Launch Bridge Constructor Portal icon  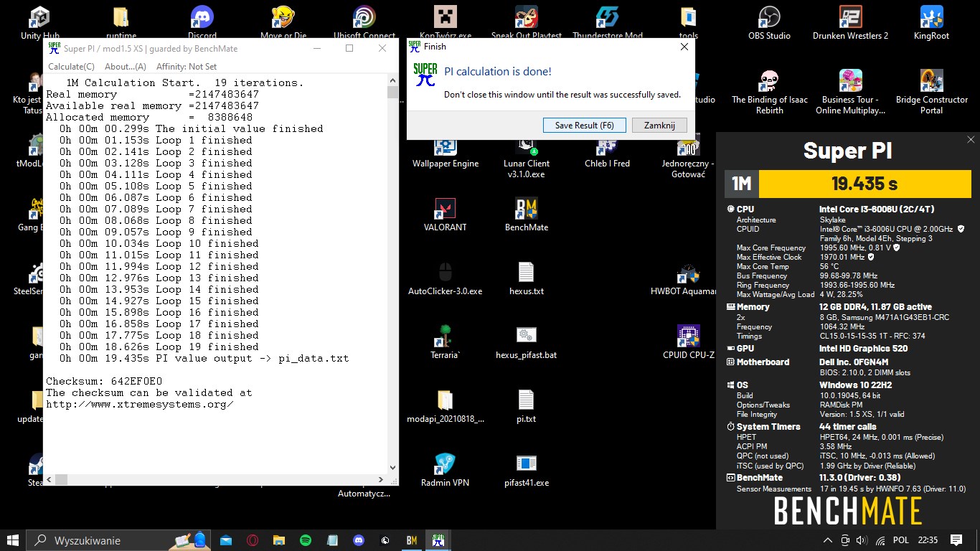[x=932, y=91]
